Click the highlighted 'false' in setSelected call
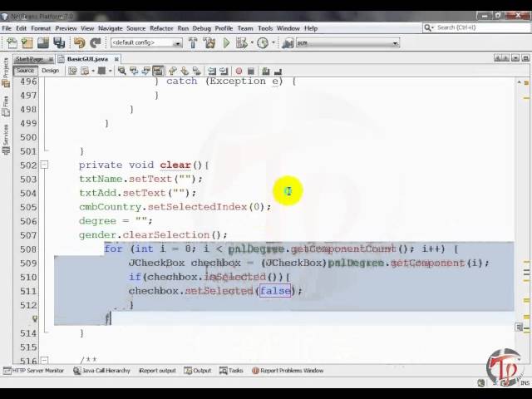 (275, 291)
